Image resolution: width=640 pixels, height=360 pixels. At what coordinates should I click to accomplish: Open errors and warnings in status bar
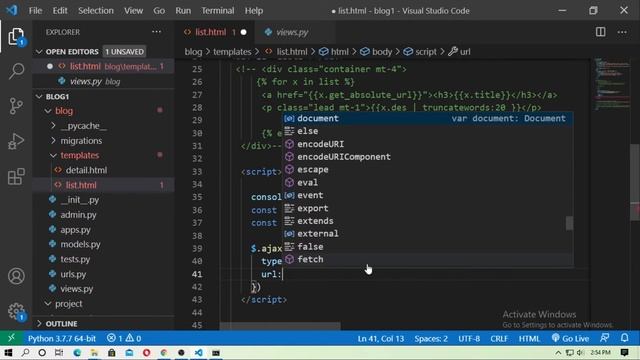(124, 338)
